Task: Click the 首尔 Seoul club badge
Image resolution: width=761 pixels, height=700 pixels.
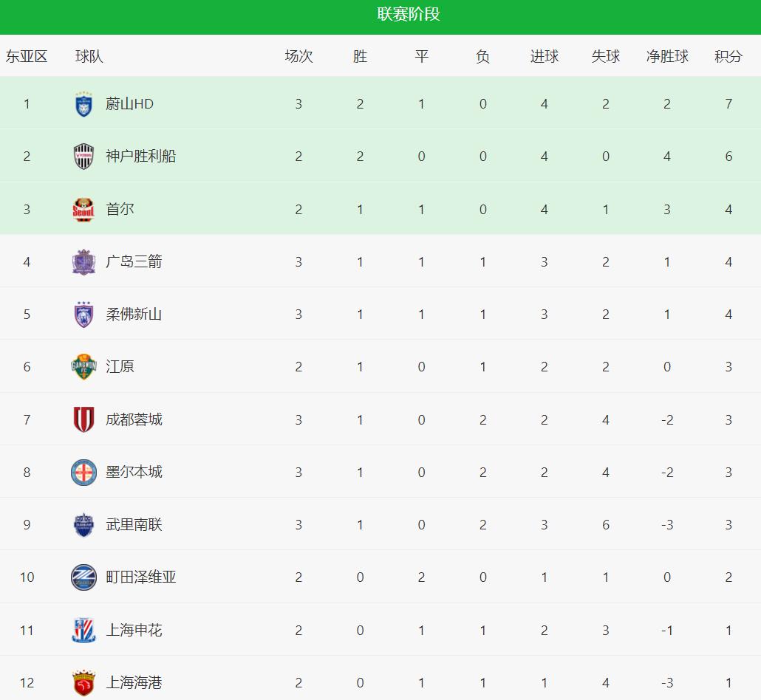Action: tap(83, 210)
